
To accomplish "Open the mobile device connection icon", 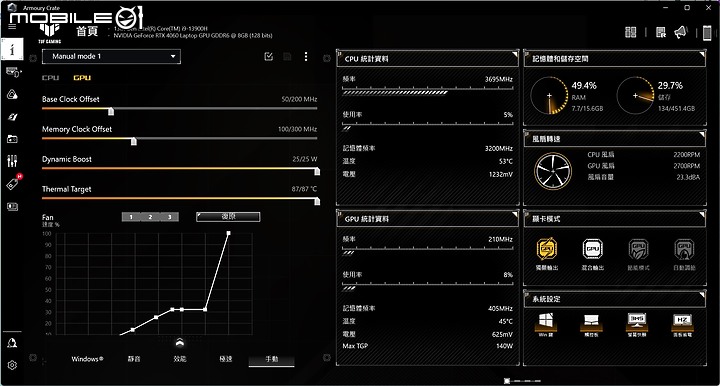I will click(x=707, y=33).
